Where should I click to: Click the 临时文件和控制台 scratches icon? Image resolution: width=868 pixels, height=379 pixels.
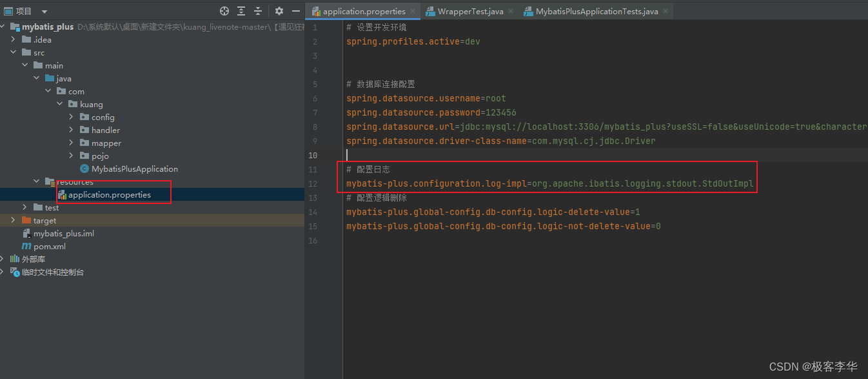point(15,272)
